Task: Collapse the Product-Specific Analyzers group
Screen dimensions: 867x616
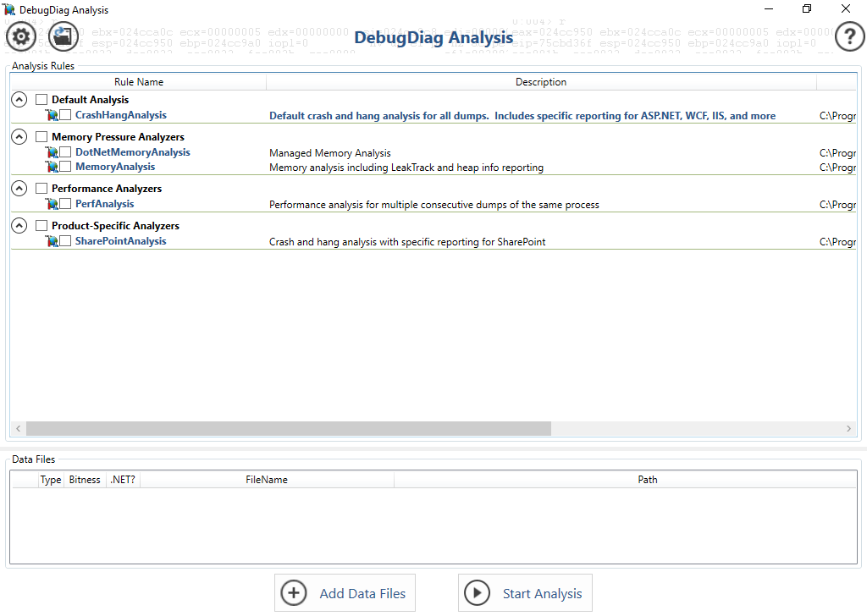Action: tap(19, 226)
